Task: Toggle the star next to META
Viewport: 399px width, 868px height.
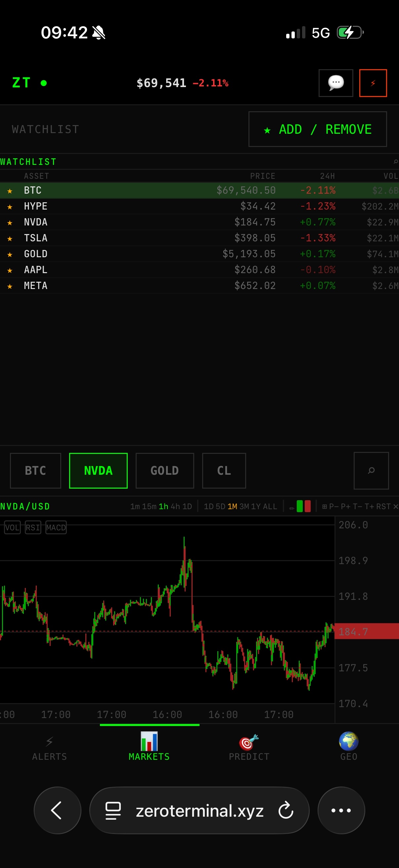Action: [x=10, y=286]
